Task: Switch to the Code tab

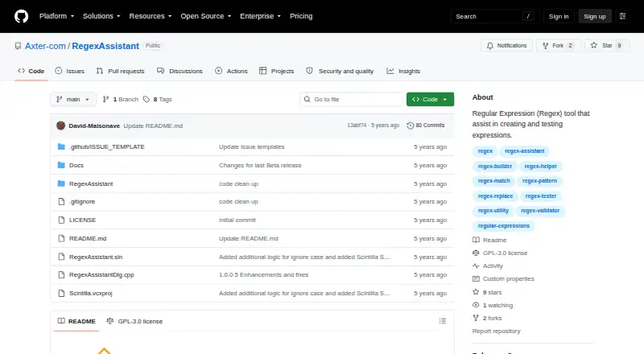Action: tap(31, 71)
